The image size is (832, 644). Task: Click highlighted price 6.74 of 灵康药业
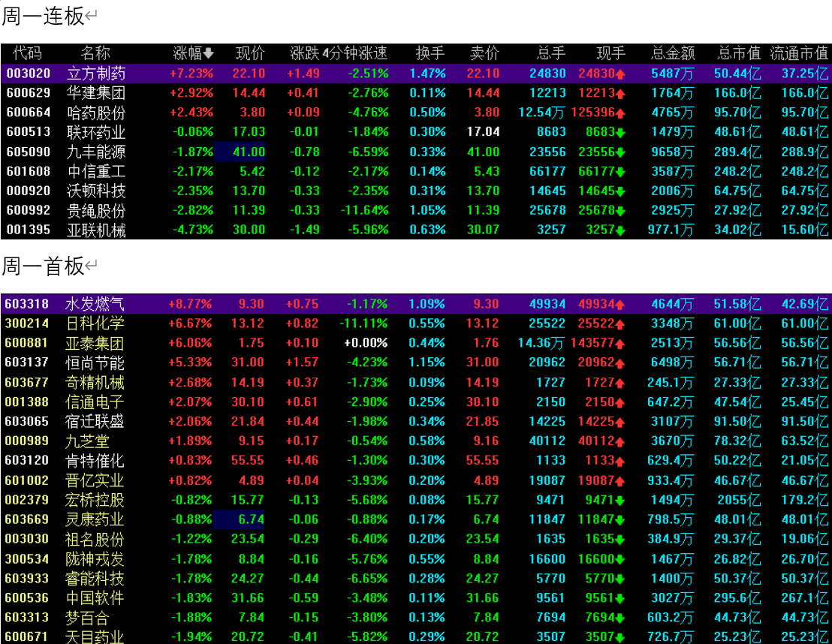click(239, 519)
